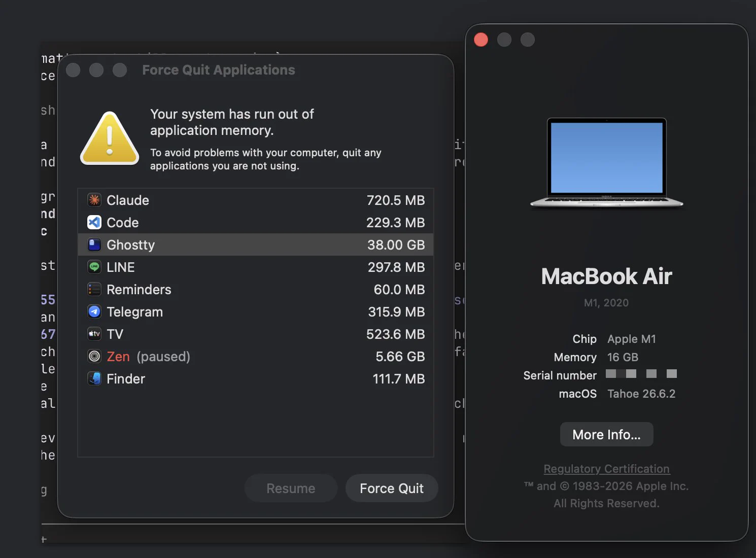Click the MacBook Air laptop image

[606, 162]
